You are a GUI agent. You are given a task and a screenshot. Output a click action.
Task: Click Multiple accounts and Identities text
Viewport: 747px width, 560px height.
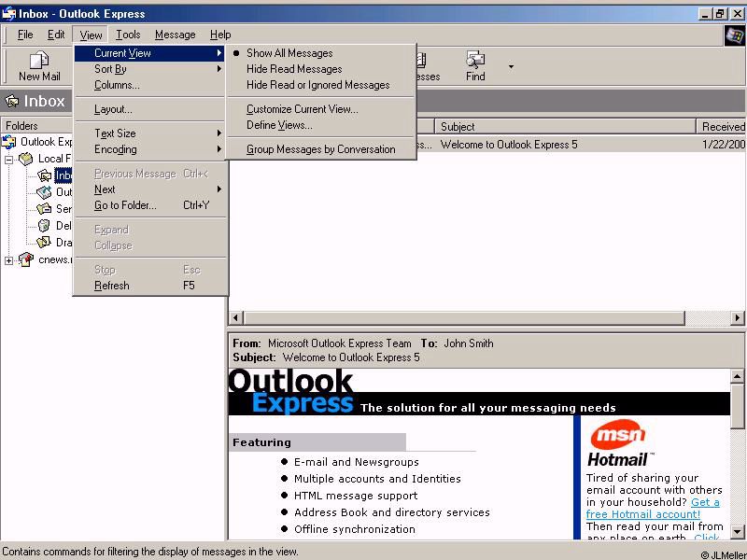click(x=377, y=479)
